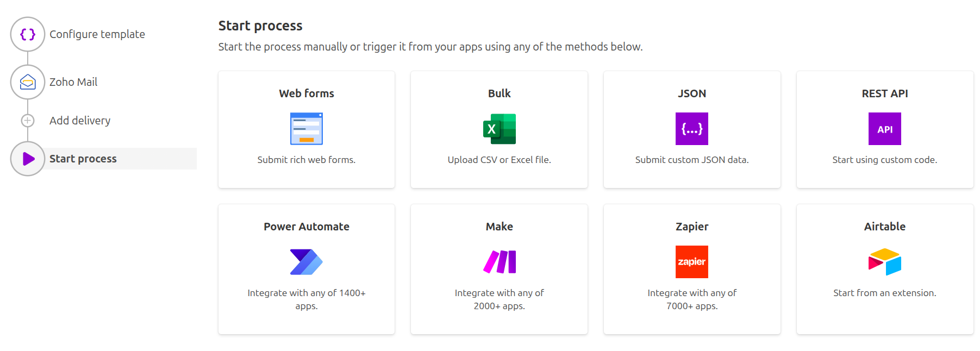Click the Power Automate logo icon
This screenshot has width=980, height=351.
[306, 262]
